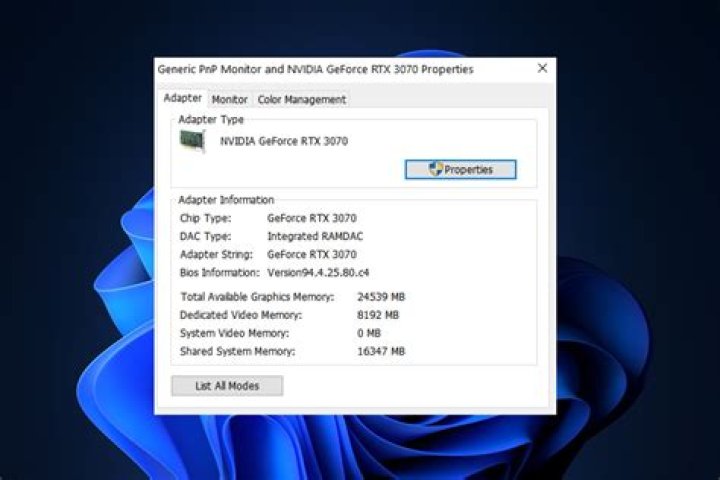The width and height of the screenshot is (720, 480).
Task: Click the 16347 MB shared system memory value
Action: pyautogui.click(x=381, y=351)
